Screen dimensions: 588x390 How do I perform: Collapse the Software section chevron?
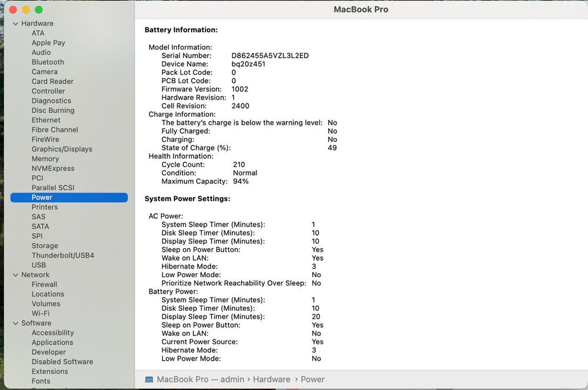click(x=15, y=323)
